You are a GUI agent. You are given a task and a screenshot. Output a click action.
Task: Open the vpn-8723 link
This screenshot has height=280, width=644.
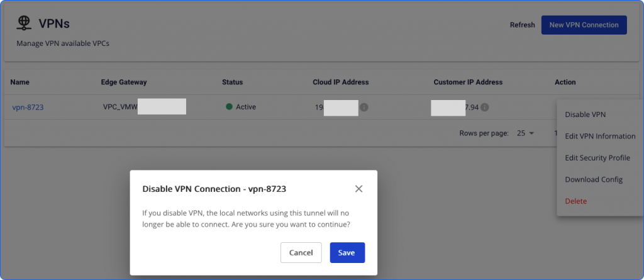coord(28,107)
